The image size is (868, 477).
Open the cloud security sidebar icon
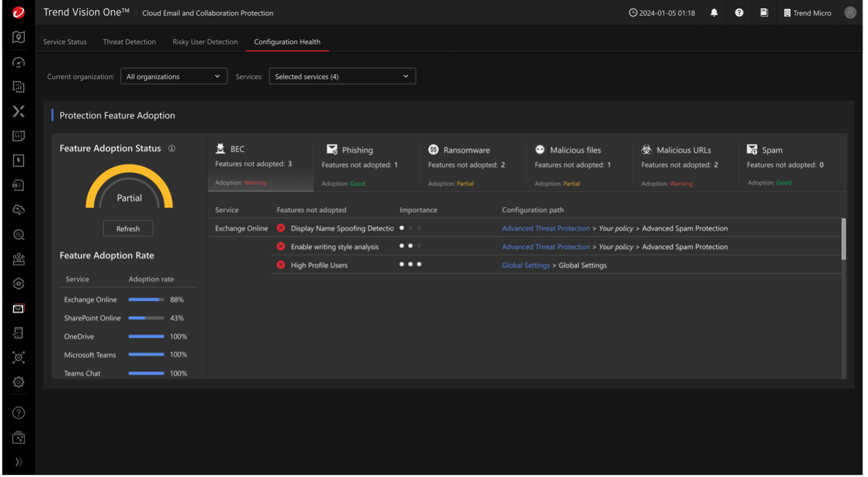click(19, 210)
